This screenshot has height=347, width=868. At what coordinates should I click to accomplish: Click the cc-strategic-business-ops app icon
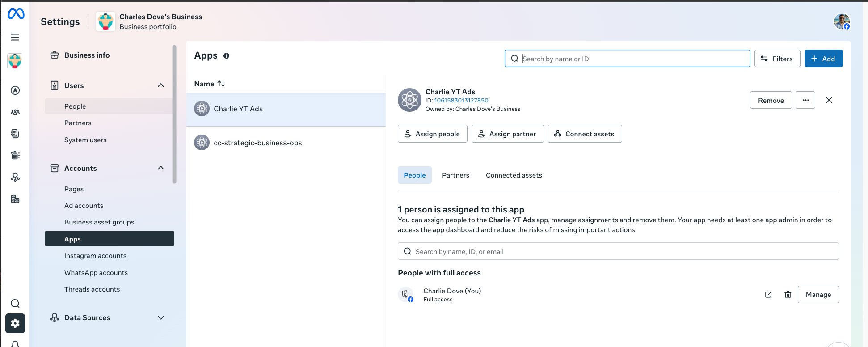[202, 143]
